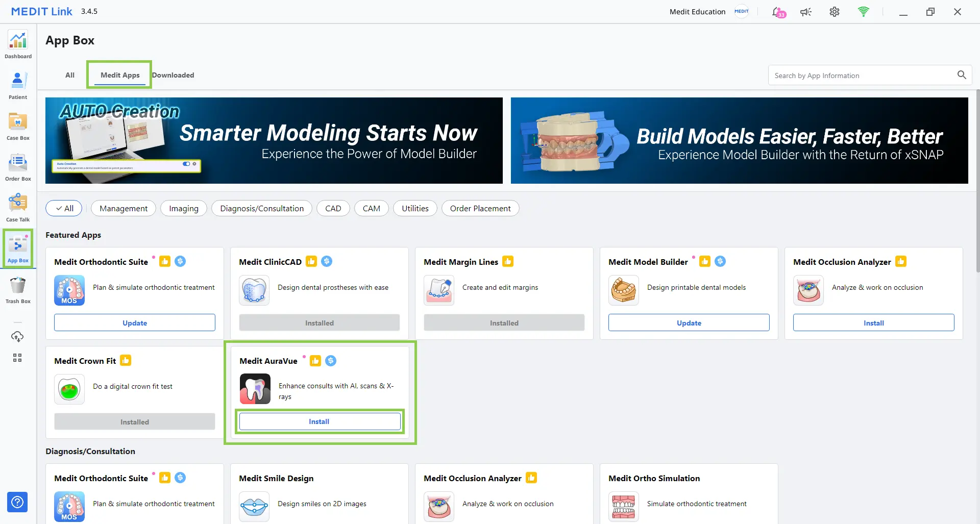The width and height of the screenshot is (980, 524).
Task: Click the Featured Apps Medit Occlusion Analyzer app icon
Action: 808,290
